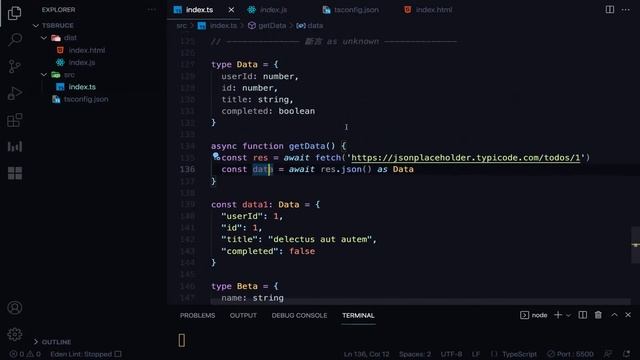Click the data breadcrumb segment
Image resolution: width=640 pixels, height=360 pixels.
[315, 25]
